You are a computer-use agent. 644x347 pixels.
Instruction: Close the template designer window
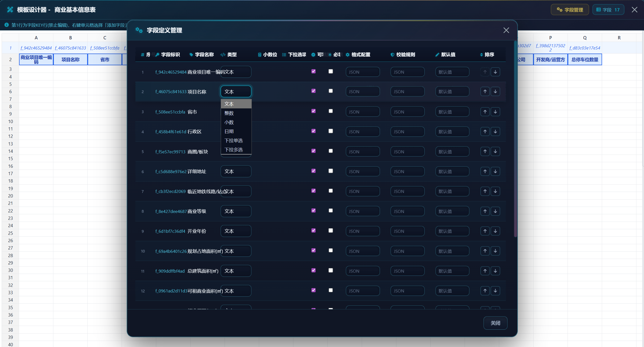coord(634,10)
